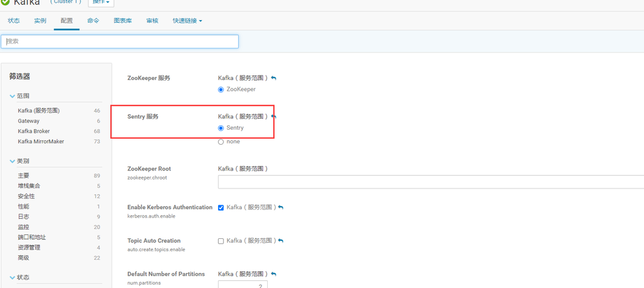644x288 pixels.
Task: Open the 配置 tab
Action: coord(66,21)
